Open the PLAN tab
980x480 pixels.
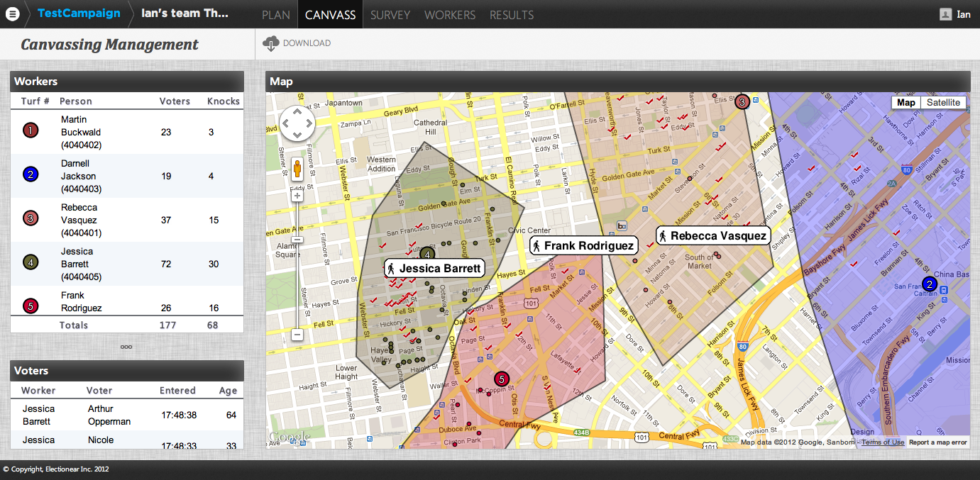pyautogui.click(x=276, y=14)
